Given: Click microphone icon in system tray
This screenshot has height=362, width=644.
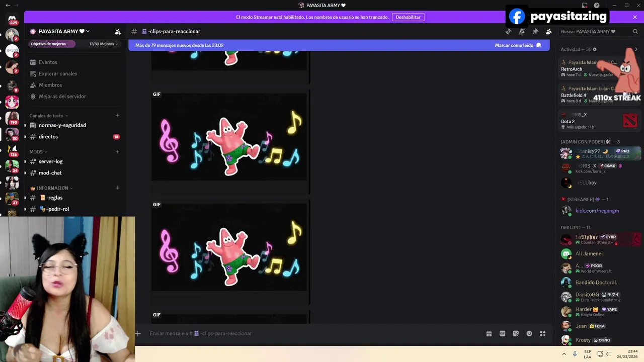Looking at the screenshot, I should pyautogui.click(x=575, y=354).
